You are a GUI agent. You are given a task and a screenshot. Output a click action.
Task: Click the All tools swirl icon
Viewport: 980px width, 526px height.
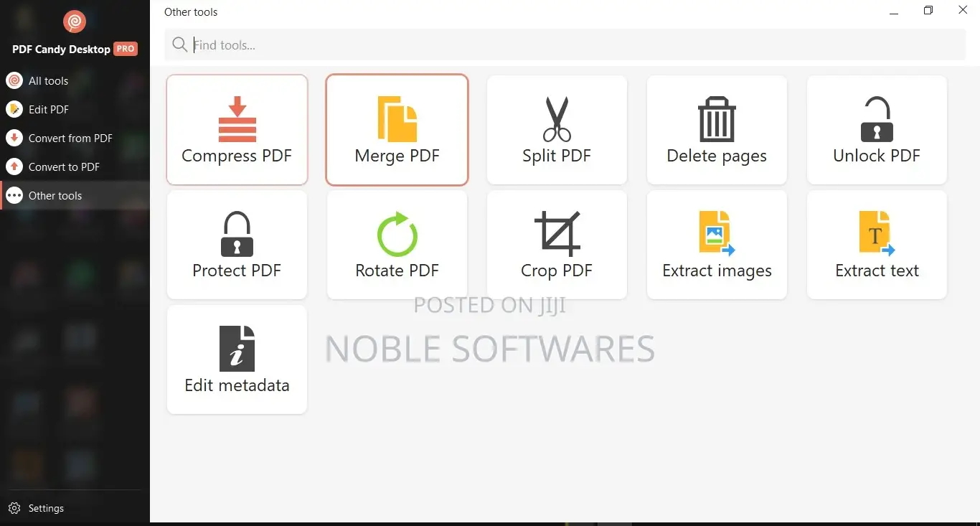[x=14, y=80]
